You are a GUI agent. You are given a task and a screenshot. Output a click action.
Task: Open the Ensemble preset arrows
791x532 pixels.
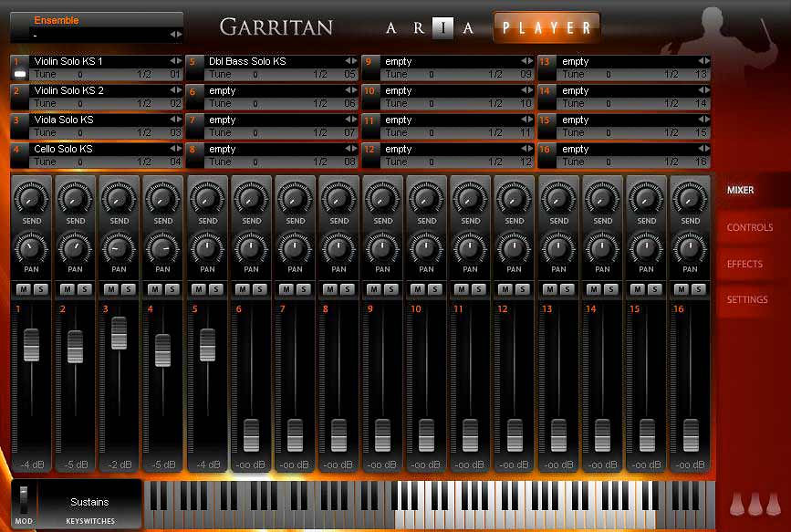(x=175, y=35)
